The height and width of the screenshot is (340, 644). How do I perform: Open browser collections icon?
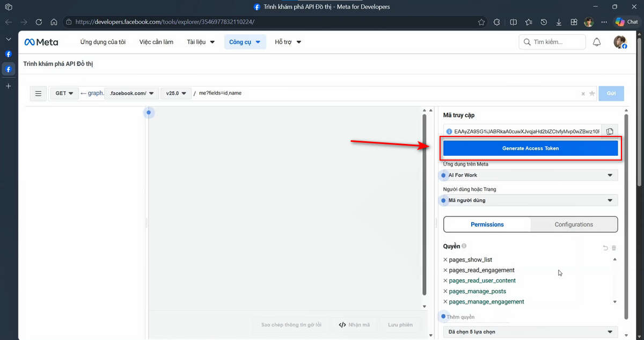click(574, 22)
